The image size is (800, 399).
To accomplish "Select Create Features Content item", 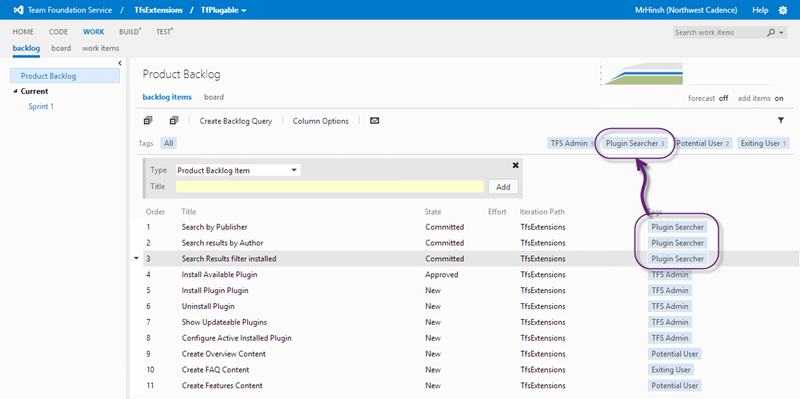I will (222, 385).
